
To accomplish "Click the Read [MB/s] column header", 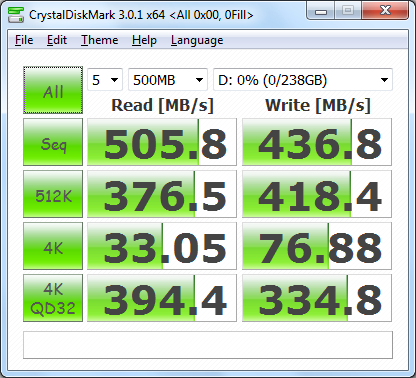I will click(162, 106).
